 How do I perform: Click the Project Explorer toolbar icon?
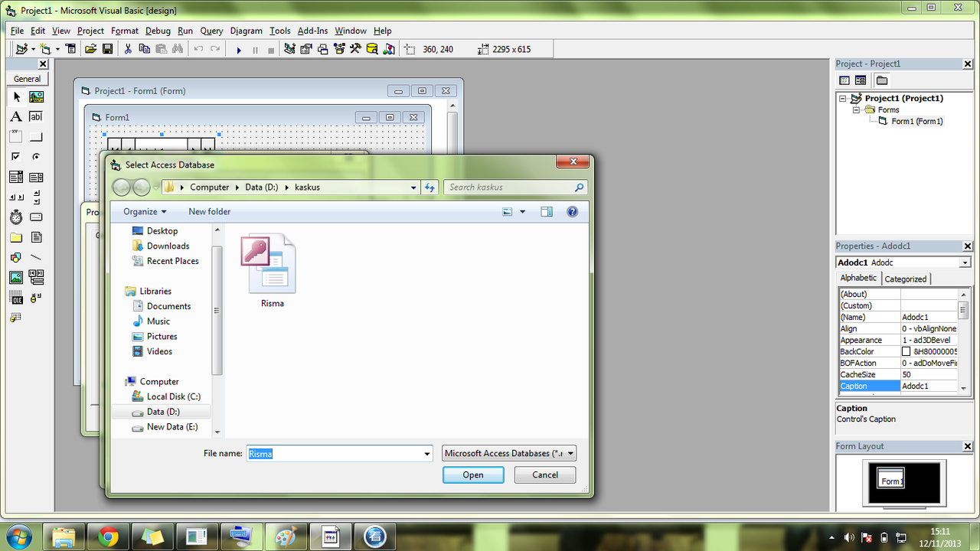pos(289,49)
